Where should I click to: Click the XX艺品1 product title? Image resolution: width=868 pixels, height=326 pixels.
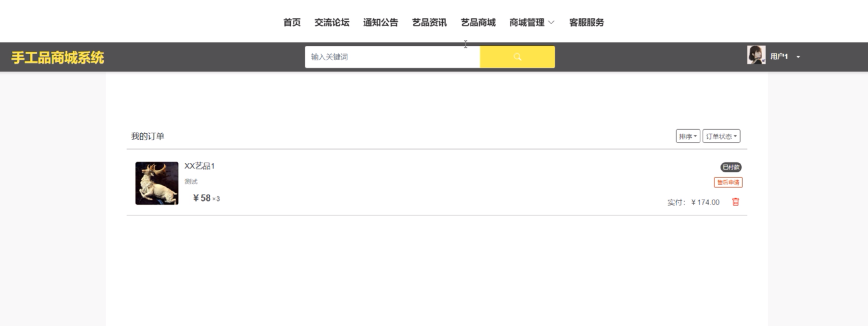tap(199, 166)
